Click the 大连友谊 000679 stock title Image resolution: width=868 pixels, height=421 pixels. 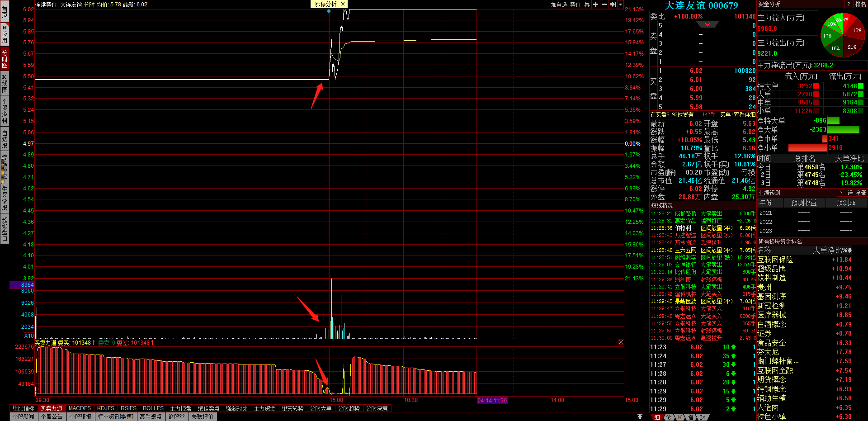pyautogui.click(x=701, y=5)
